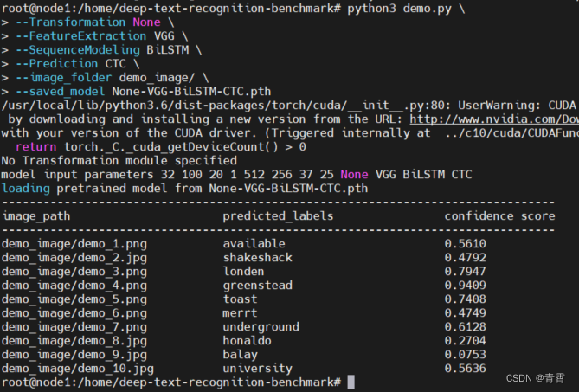The height and width of the screenshot is (392, 579).
Task: Click the 'confidence score' column header
Action: (x=499, y=216)
